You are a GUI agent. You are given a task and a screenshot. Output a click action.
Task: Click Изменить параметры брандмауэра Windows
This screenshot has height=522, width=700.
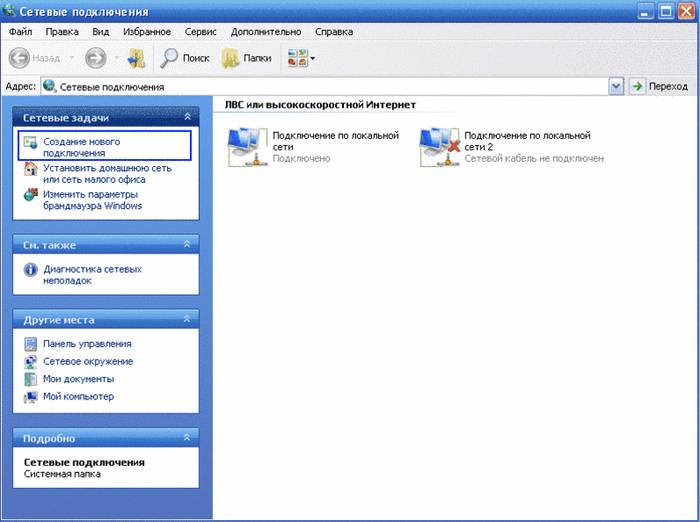pos(91,199)
